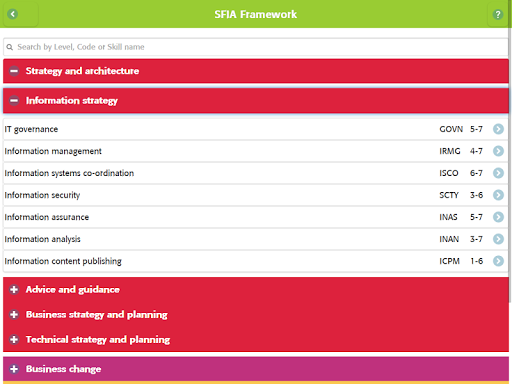Collapse the Strategy and architecture section
This screenshot has width=512, height=384.
click(x=14, y=71)
